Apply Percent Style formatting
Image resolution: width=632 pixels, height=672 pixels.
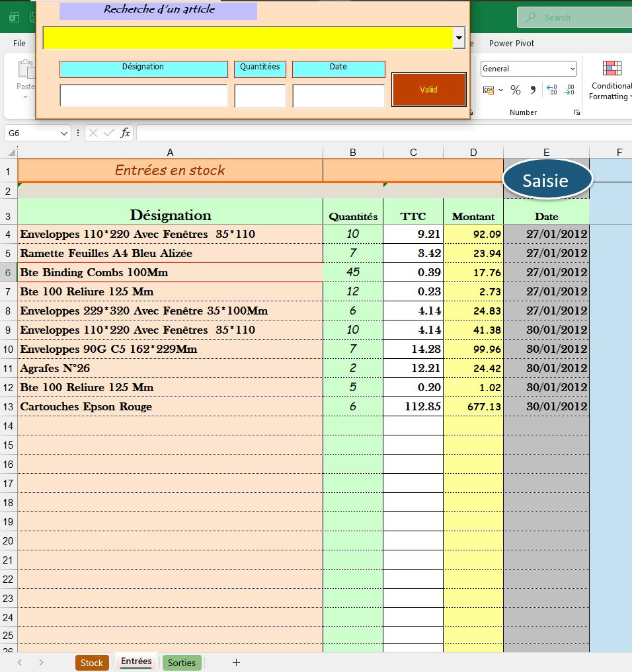point(516,90)
